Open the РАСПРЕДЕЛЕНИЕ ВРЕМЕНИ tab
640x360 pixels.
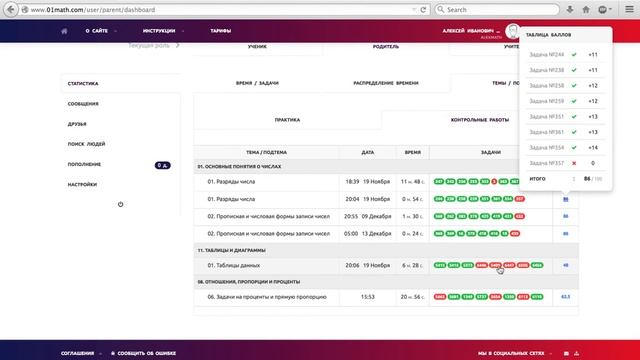click(x=386, y=83)
